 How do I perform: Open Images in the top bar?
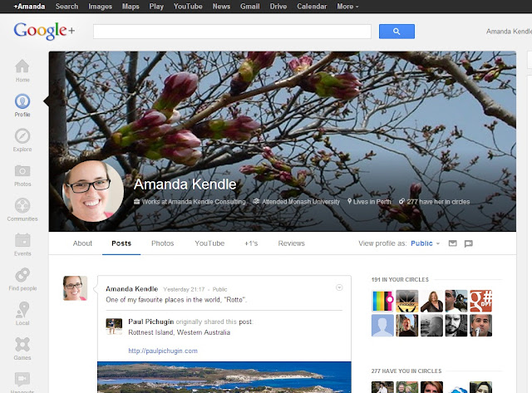coord(100,7)
